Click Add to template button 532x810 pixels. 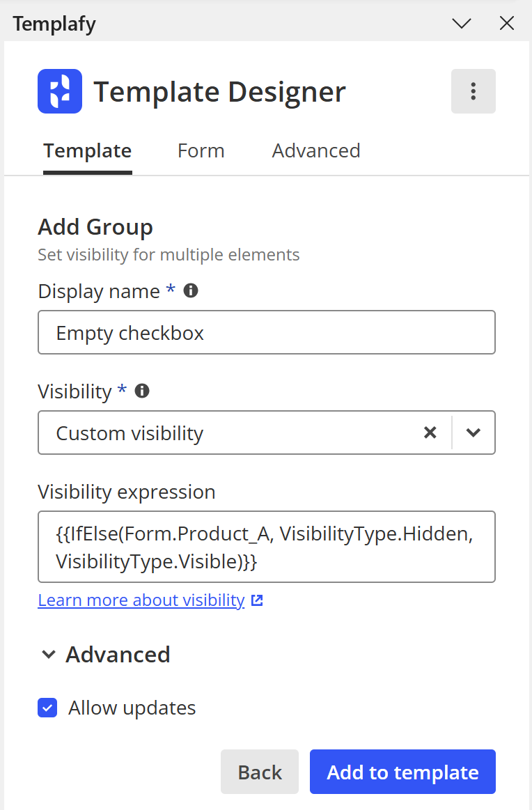click(x=403, y=772)
